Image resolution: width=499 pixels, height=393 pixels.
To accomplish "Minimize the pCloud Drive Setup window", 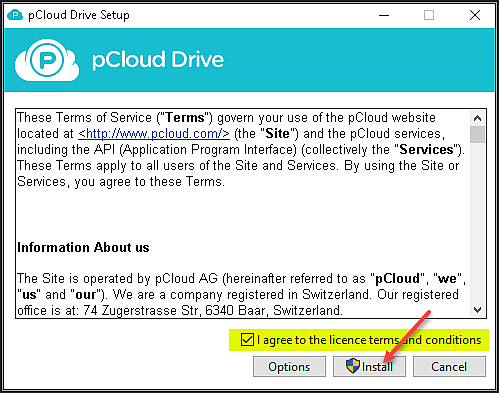I will tap(384, 15).
